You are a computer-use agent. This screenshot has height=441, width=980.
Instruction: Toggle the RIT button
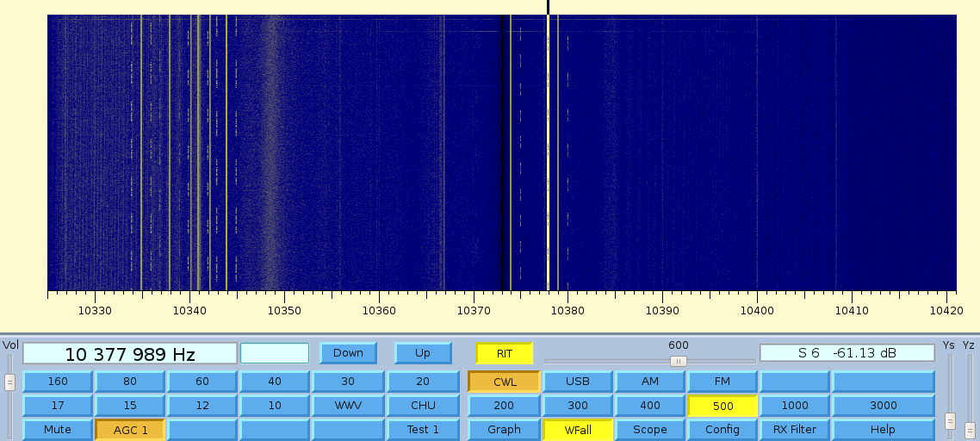(x=505, y=353)
